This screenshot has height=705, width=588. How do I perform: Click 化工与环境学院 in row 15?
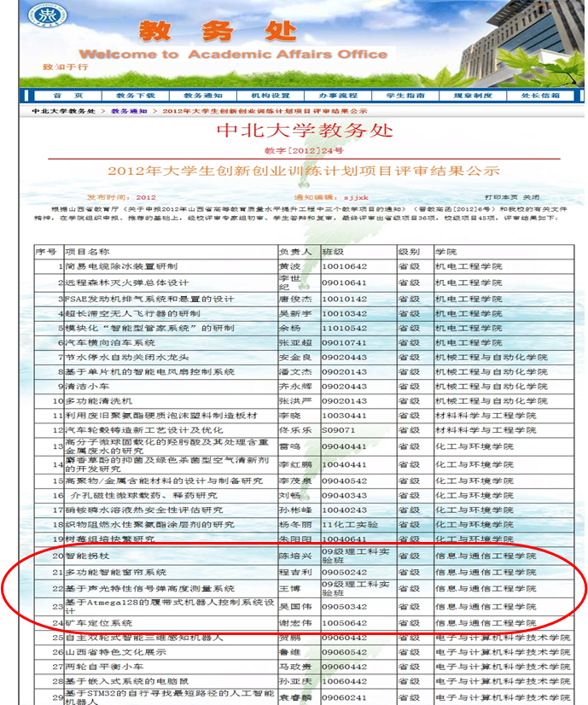coord(474,481)
